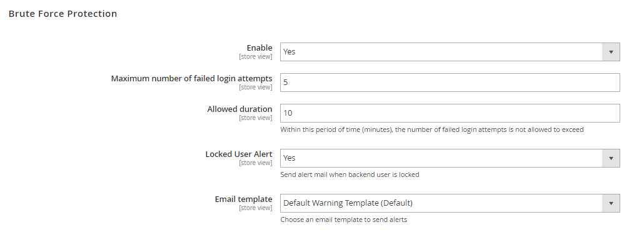Click the Enable select box showing Yes
The image size is (644, 237).
point(450,52)
